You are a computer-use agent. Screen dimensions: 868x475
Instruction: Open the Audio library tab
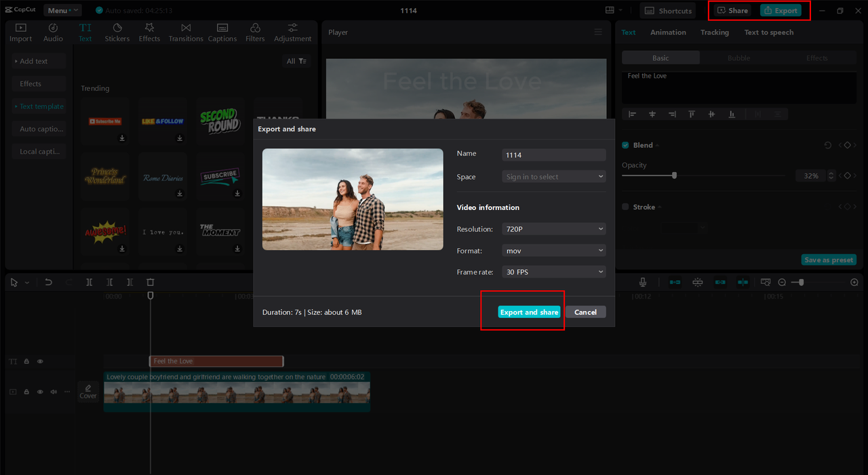pos(53,33)
